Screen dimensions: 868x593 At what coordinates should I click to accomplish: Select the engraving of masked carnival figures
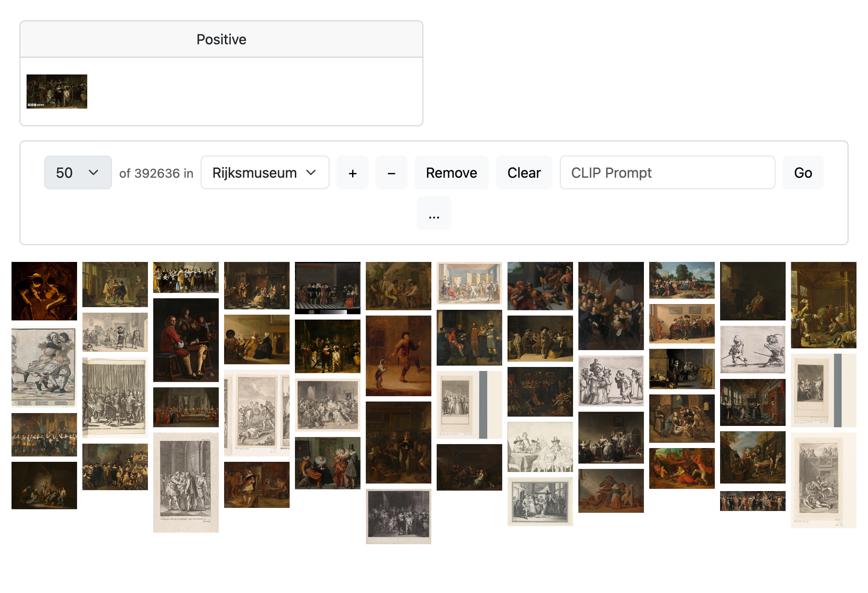click(611, 381)
